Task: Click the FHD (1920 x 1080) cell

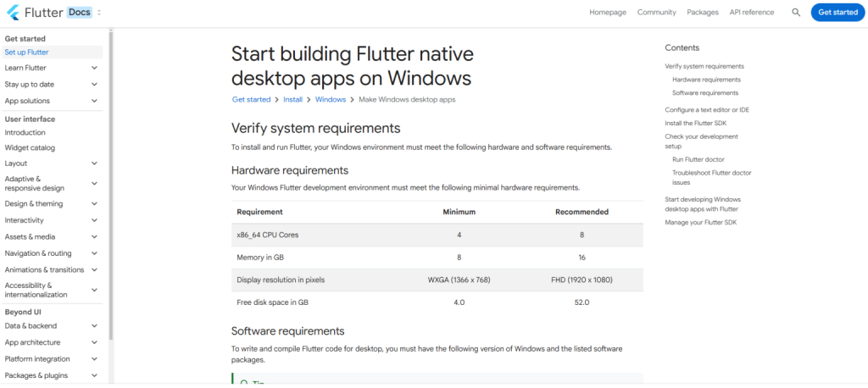Action: 581,280
